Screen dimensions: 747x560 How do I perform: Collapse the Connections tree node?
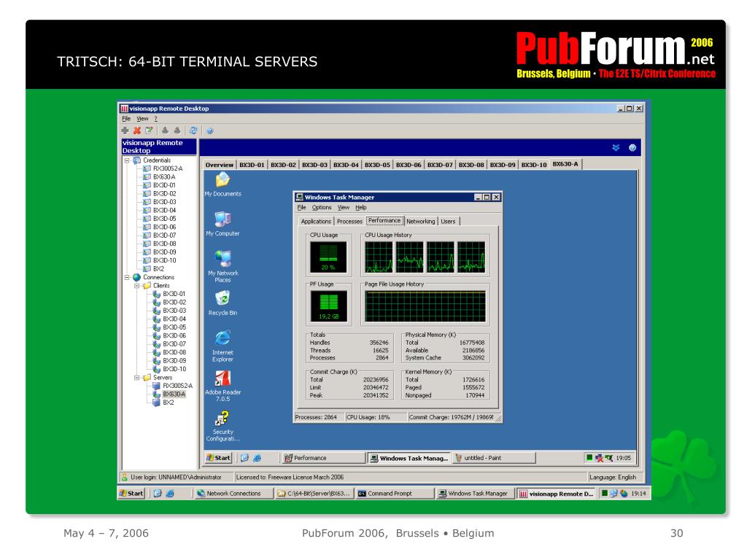point(127,277)
